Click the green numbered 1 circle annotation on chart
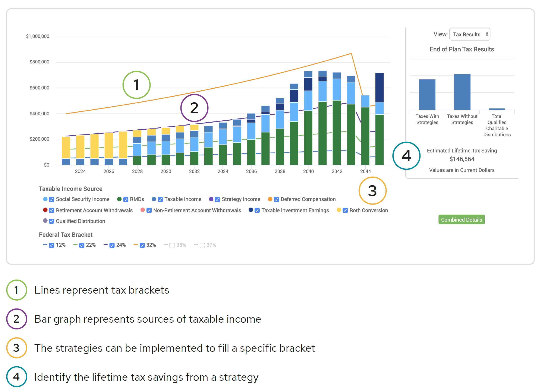This screenshot has width=545, height=392. click(x=136, y=85)
